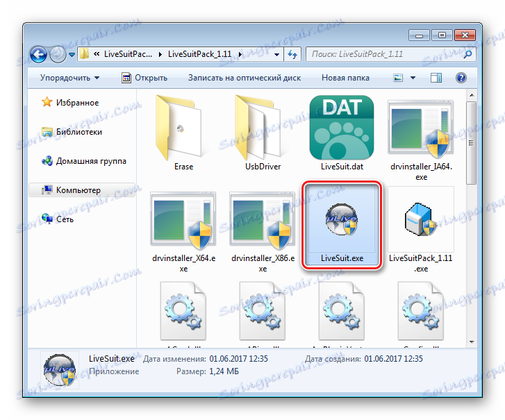Image resolution: width=505 pixels, height=420 pixels.
Task: Click size value 1,24 МБ
Action: (224, 371)
